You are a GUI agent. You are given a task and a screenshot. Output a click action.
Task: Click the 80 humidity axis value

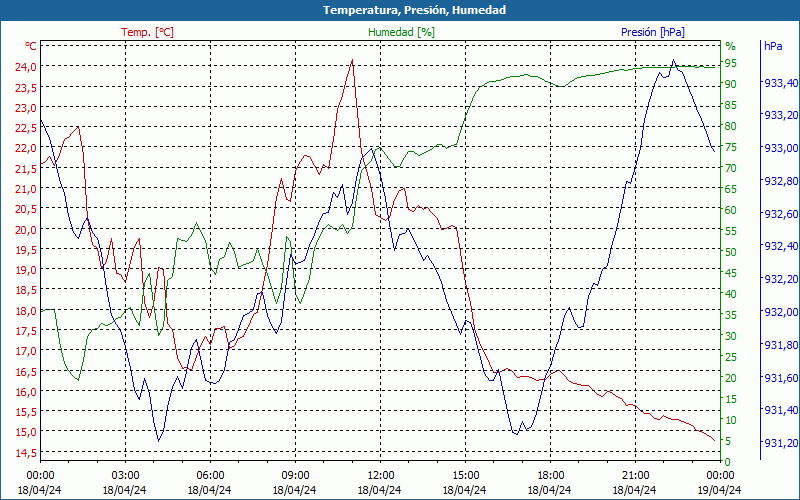coord(731,126)
